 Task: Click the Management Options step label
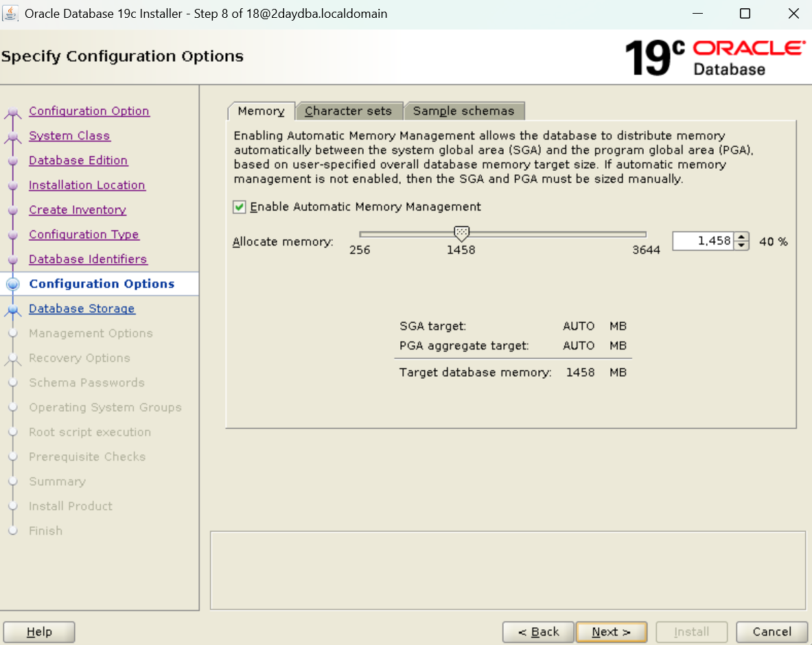point(91,333)
